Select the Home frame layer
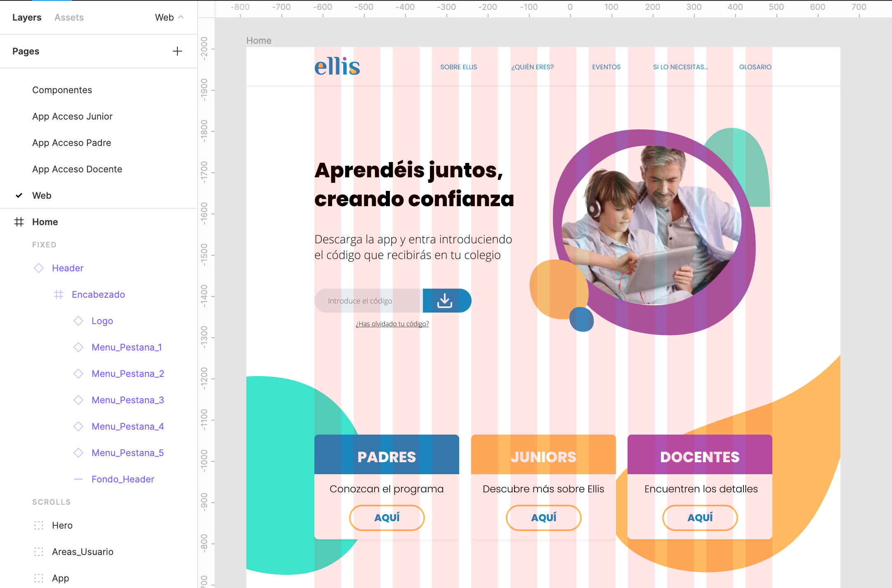 [45, 222]
